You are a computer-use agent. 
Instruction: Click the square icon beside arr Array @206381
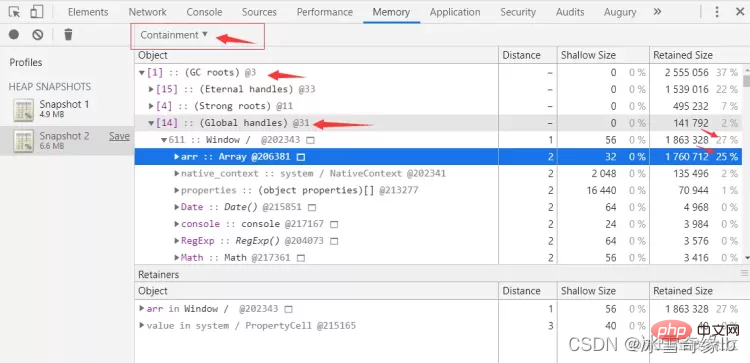[x=301, y=157]
